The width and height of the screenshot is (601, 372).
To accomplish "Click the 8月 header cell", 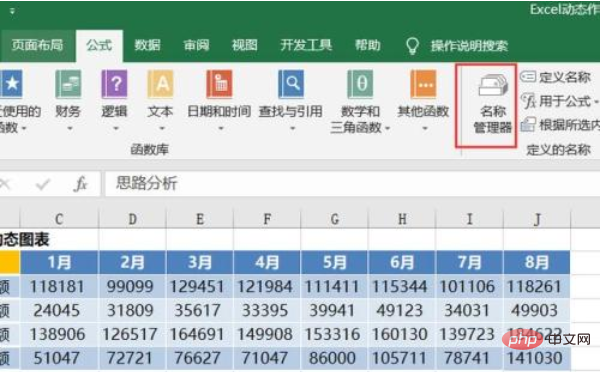I will point(537,262).
